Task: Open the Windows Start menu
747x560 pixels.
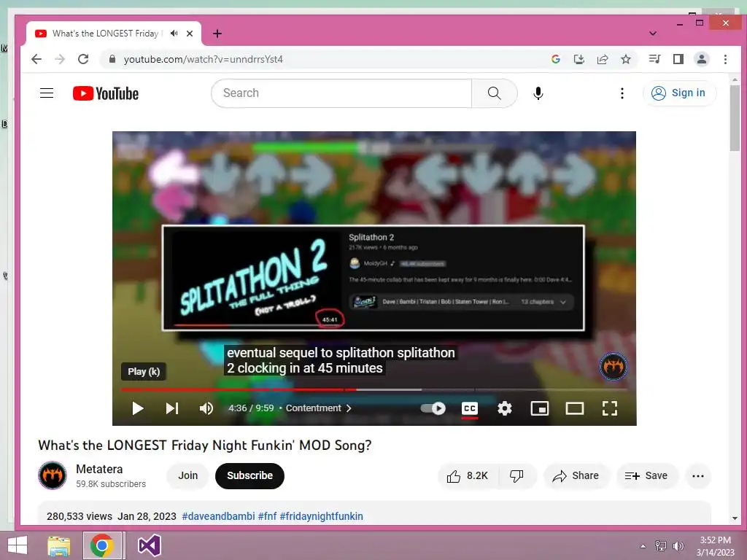Action: point(18,545)
